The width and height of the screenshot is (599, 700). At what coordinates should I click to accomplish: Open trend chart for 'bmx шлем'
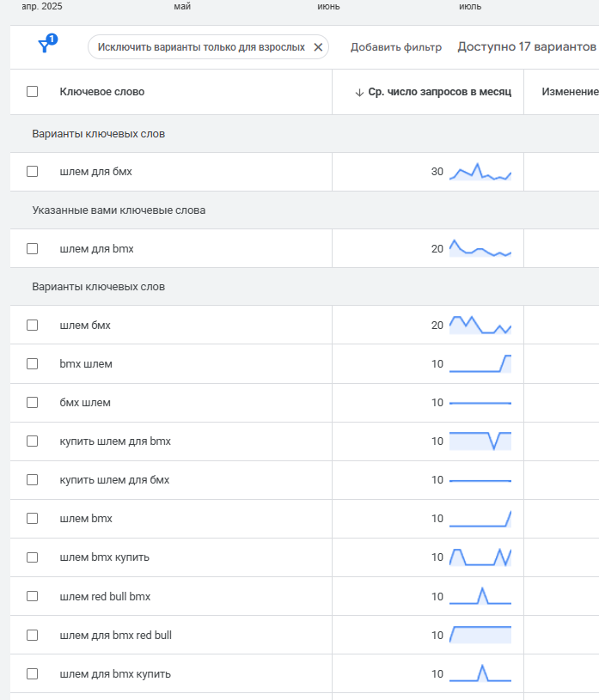tap(480, 364)
